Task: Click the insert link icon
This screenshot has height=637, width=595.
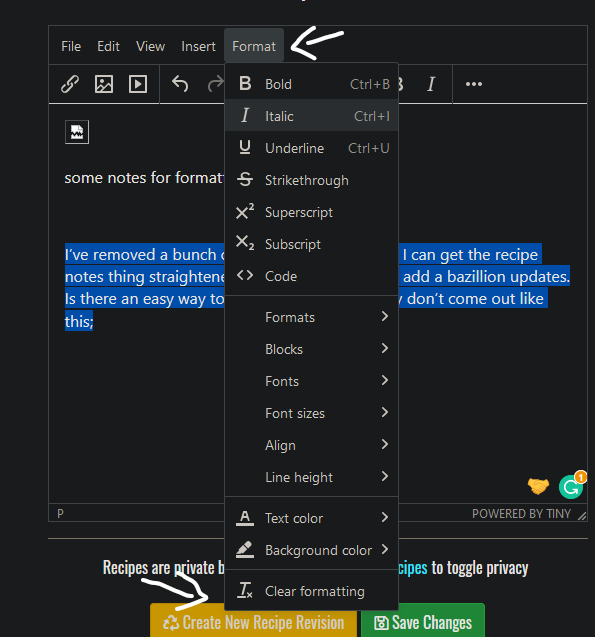Action: 70,84
